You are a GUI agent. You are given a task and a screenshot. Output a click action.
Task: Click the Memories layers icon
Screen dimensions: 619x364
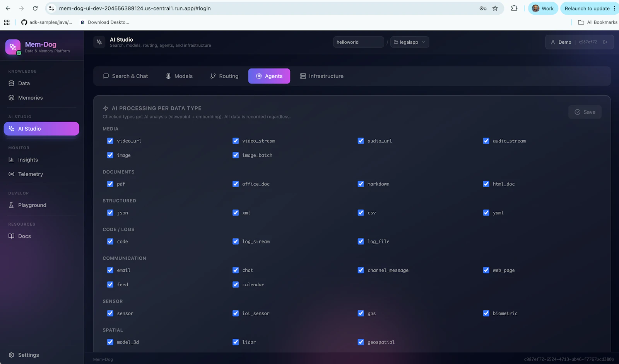(x=11, y=98)
